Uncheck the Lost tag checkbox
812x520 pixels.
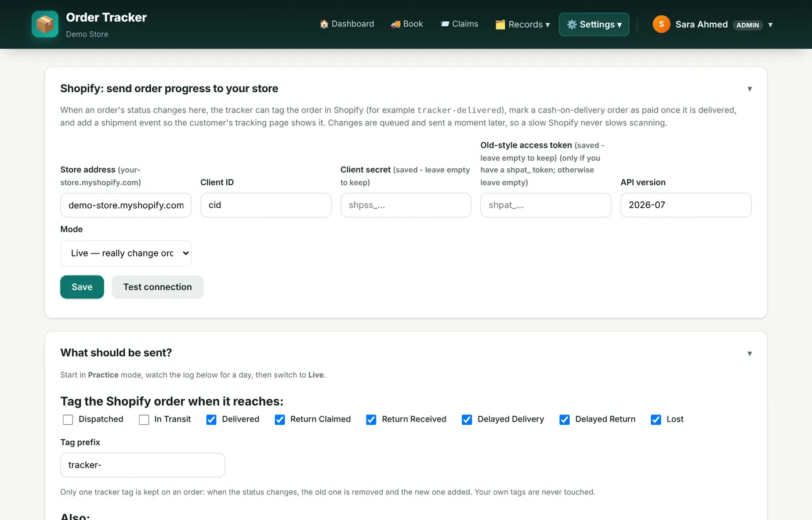(656, 420)
